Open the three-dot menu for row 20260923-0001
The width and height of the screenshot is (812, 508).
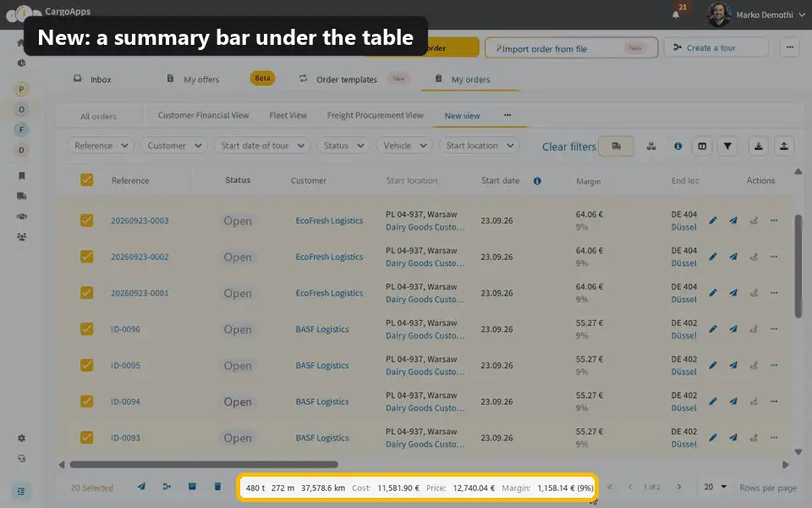[x=774, y=293]
